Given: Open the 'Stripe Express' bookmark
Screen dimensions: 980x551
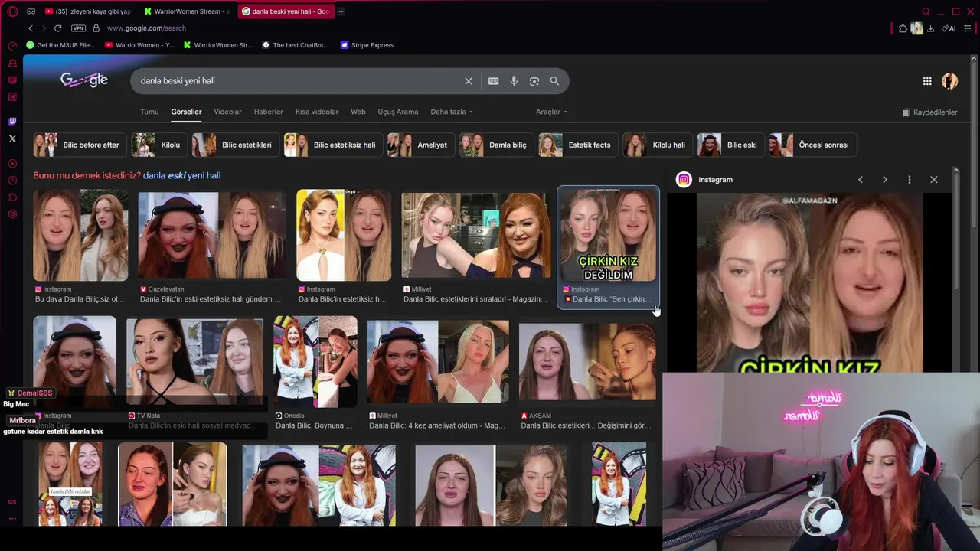Looking at the screenshot, I should 367,45.
